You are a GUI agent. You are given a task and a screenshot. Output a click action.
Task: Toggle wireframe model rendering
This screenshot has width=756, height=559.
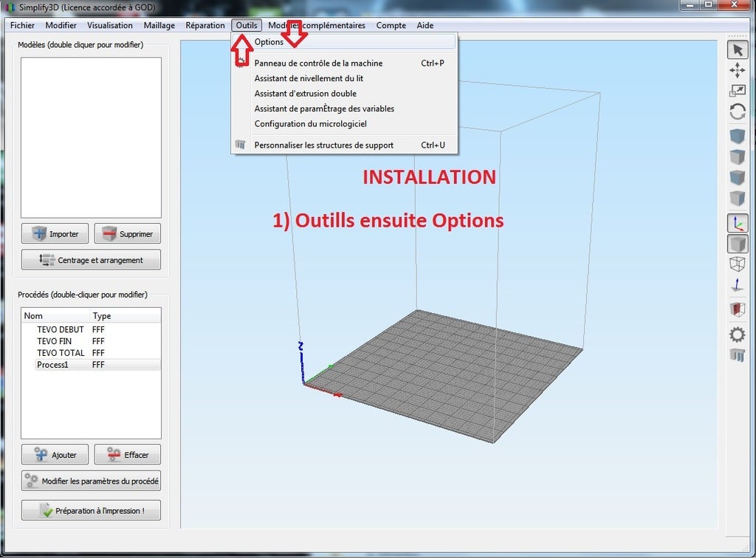(x=738, y=264)
